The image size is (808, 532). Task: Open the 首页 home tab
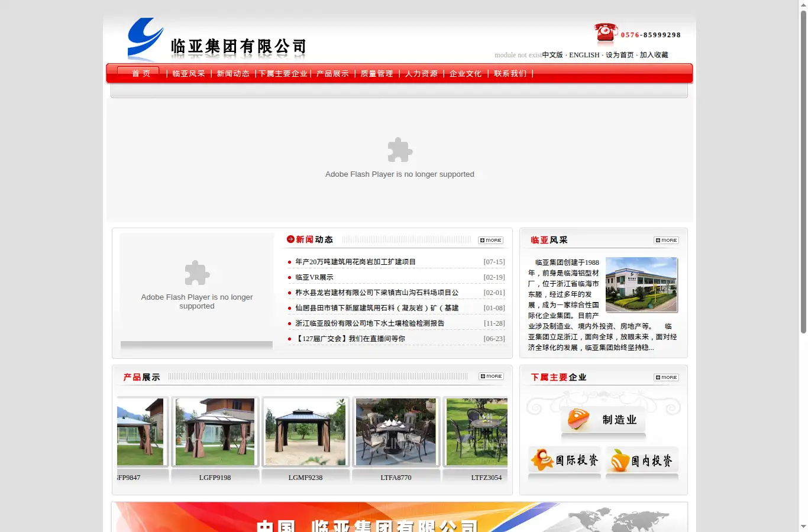pyautogui.click(x=141, y=73)
